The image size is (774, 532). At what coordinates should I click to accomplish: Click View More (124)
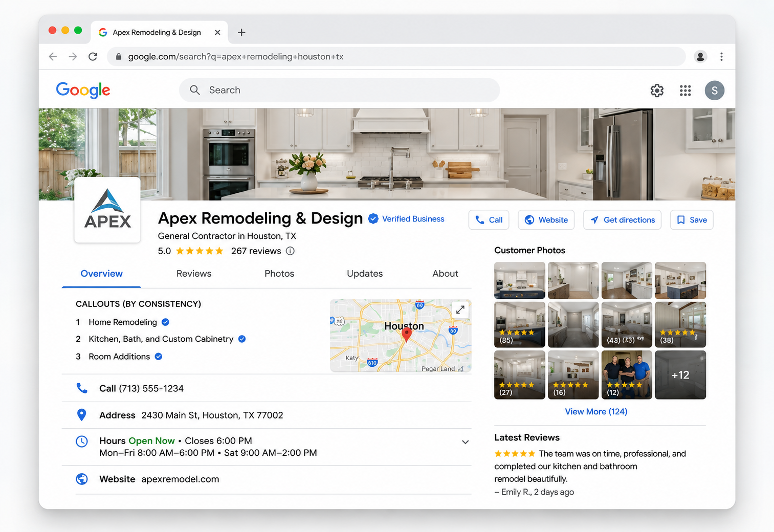point(596,412)
